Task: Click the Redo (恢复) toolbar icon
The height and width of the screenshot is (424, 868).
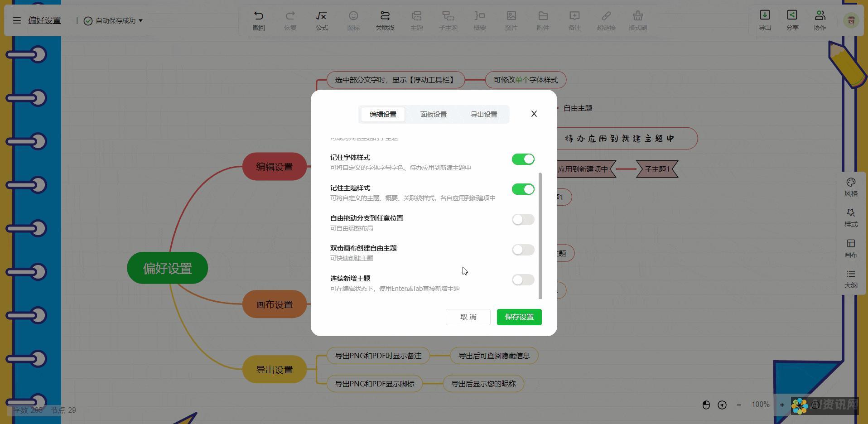Action: 290,20
